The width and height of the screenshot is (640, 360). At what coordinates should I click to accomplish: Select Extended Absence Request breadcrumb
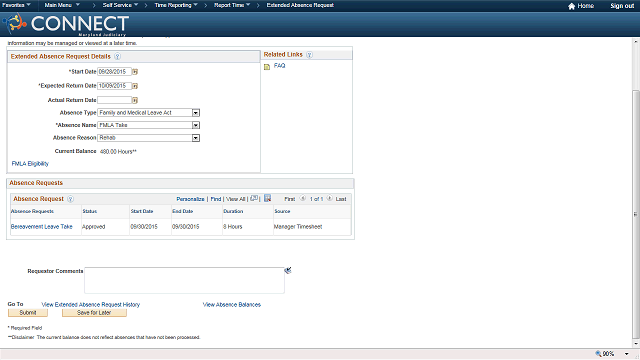point(300,5)
